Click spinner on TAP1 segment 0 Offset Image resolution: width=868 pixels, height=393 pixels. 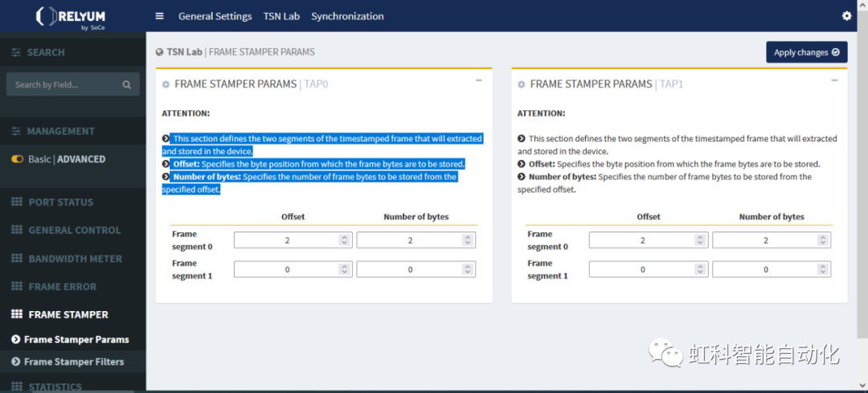[700, 240]
